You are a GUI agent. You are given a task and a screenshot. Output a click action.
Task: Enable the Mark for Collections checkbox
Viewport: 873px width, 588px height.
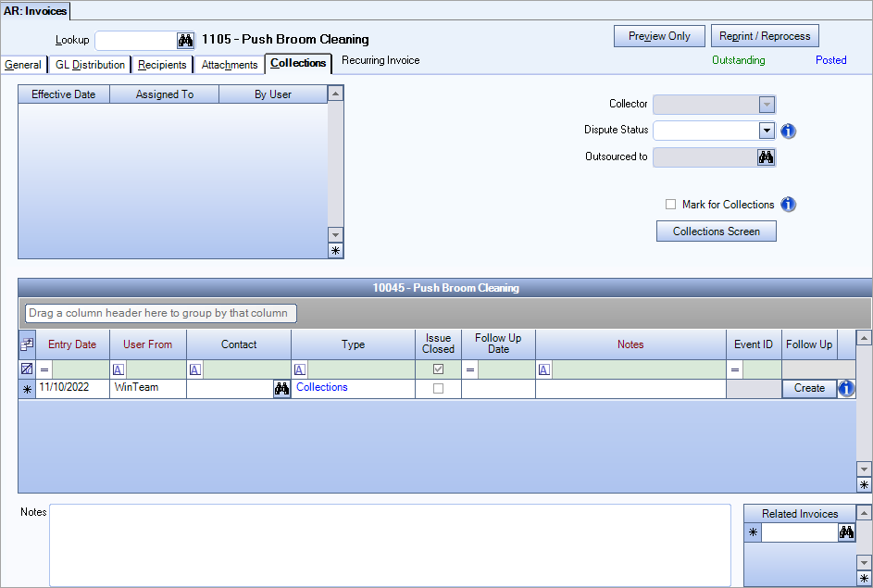pyautogui.click(x=670, y=204)
